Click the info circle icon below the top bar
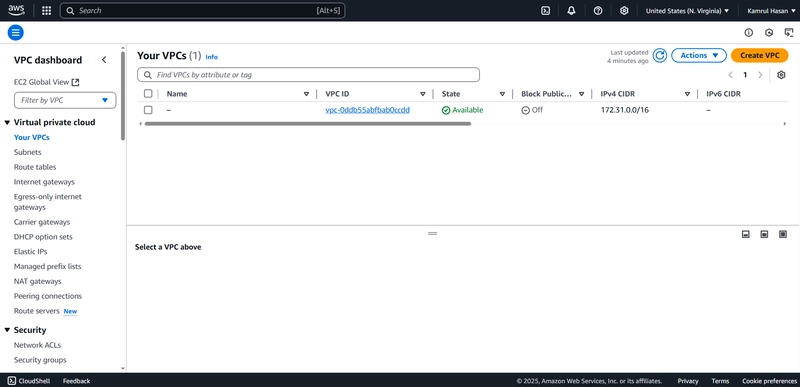This screenshot has width=800, height=387. click(x=748, y=33)
